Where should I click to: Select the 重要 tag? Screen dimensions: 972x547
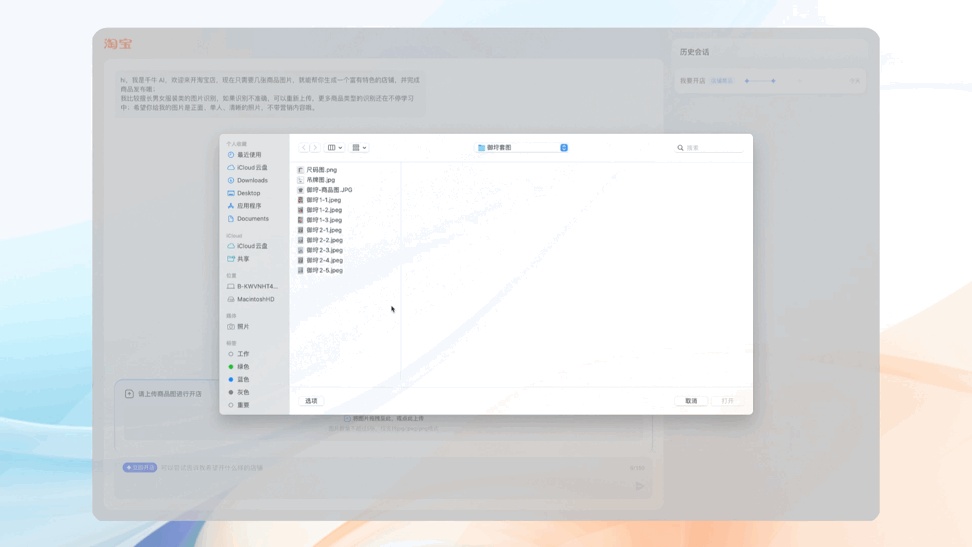coord(243,405)
